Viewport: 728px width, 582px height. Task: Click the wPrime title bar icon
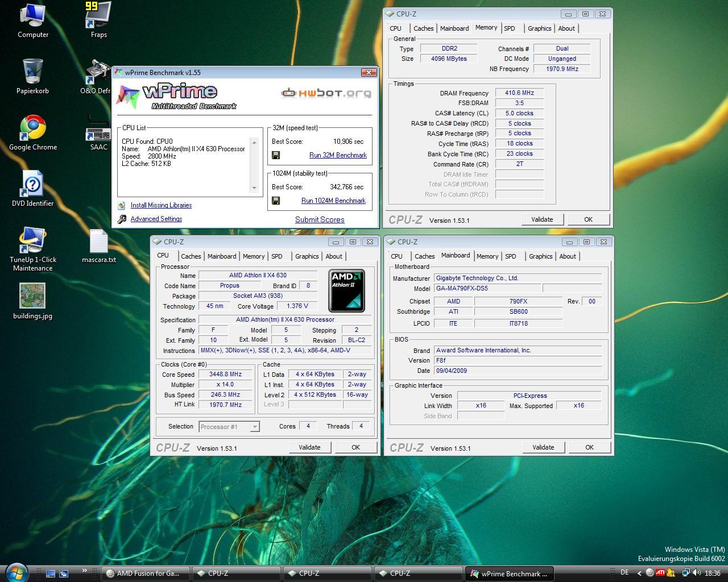[x=118, y=73]
